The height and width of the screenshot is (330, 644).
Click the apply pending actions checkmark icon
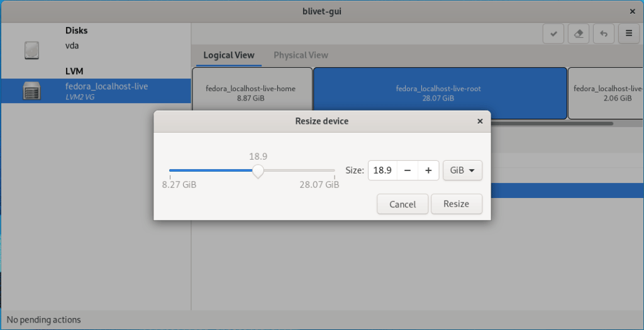coord(553,35)
